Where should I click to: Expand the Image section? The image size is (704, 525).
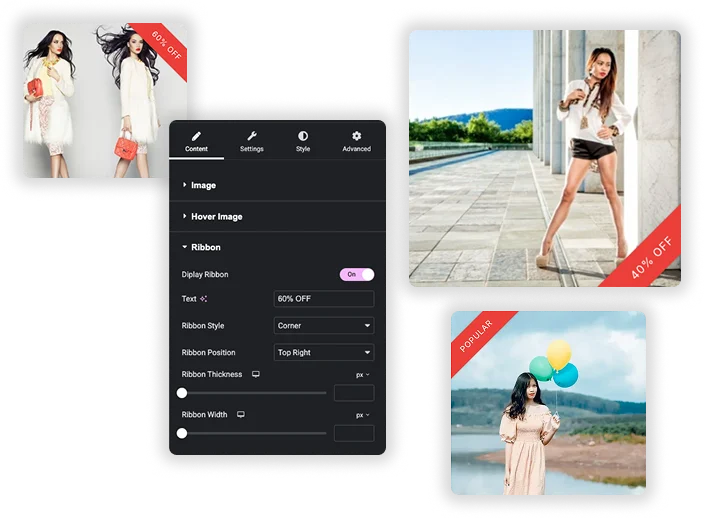(x=277, y=185)
